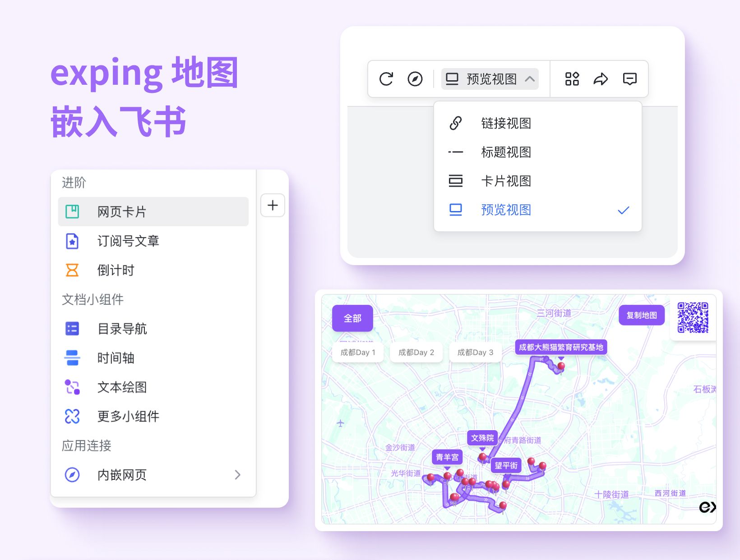The height and width of the screenshot is (560, 740).
Task: Click the 更多小组件 puzzle icon
Action: click(x=72, y=416)
